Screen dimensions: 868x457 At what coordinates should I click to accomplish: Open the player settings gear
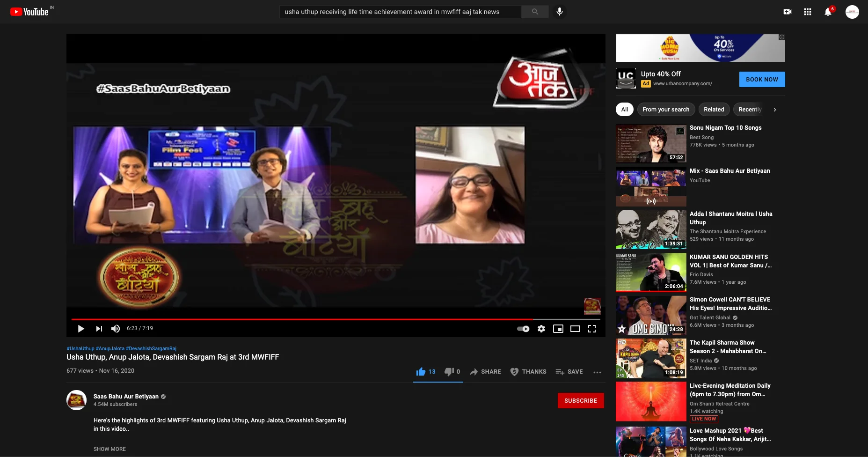tap(541, 329)
